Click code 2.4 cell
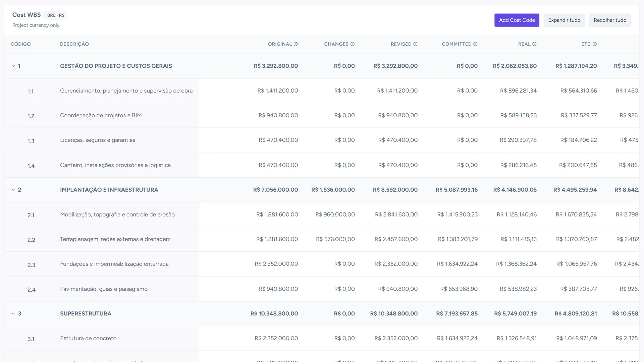Image resolution: width=644 pixels, height=362 pixels. (32, 290)
